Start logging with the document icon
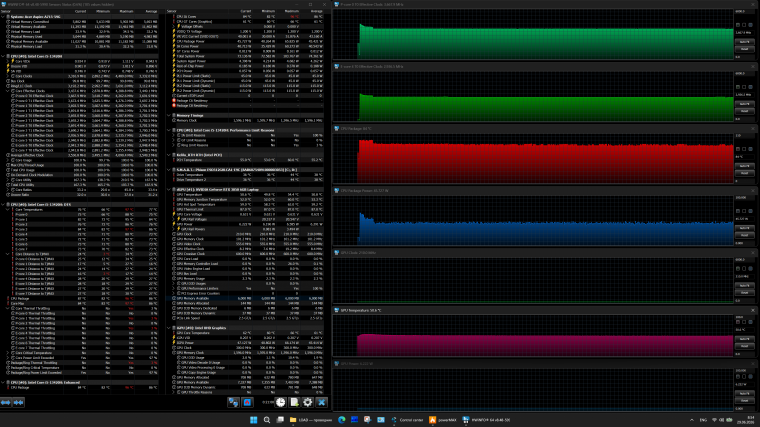The image size is (760, 427). [x=294, y=402]
